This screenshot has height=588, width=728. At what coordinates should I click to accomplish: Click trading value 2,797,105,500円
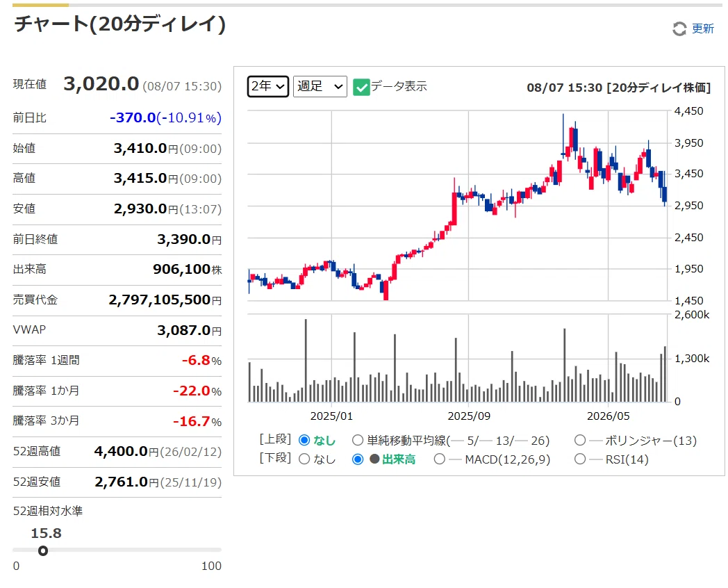coord(165,300)
